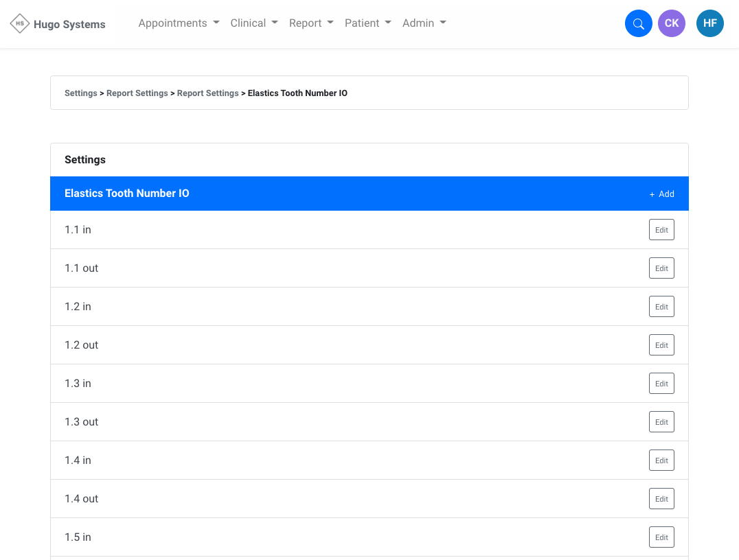
Task: Expand the Appointments dropdown menu
Action: point(179,23)
